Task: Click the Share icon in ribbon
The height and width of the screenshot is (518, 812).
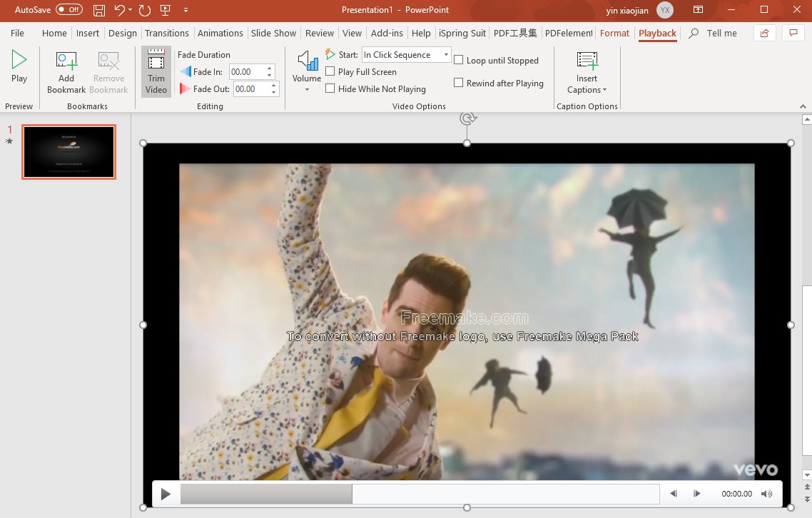Action: click(764, 33)
